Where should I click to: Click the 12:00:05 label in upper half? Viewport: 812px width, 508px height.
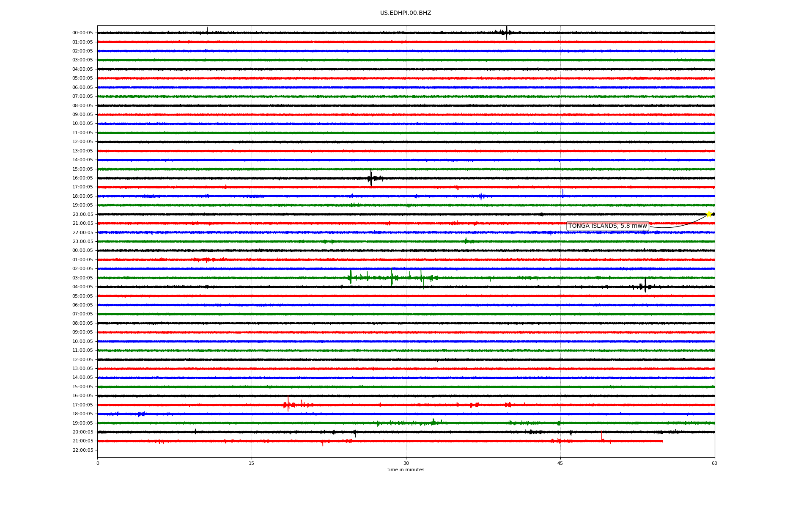click(82, 141)
